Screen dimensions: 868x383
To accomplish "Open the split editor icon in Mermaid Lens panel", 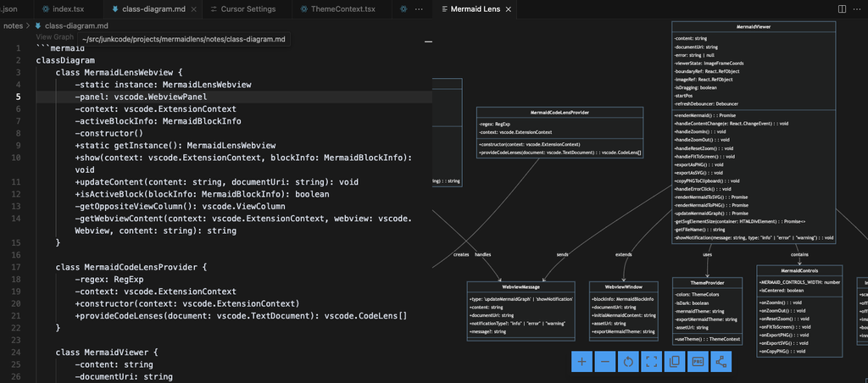I will point(842,8).
